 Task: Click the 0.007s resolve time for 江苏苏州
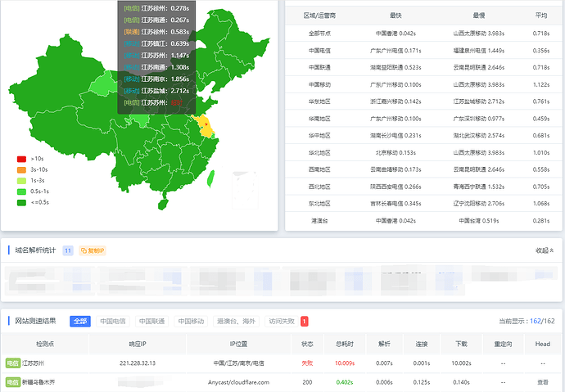[384, 363]
